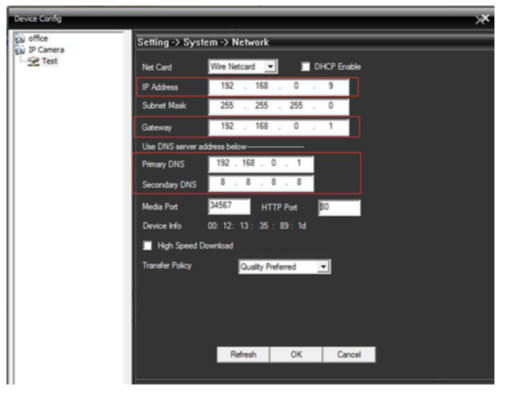This screenshot has width=508, height=395.
Task: Close the Device Config window
Action: click(x=483, y=19)
